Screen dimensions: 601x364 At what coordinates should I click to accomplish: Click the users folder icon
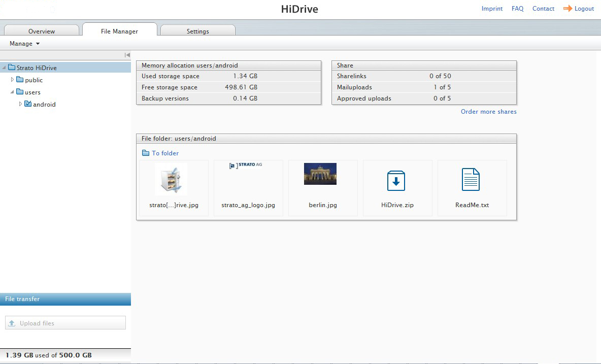tap(20, 91)
